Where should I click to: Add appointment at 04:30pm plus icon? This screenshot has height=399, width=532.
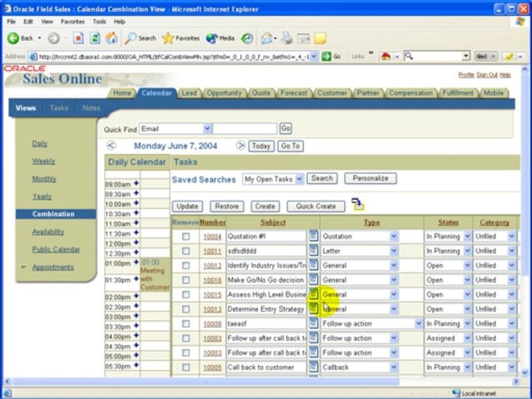click(136, 345)
